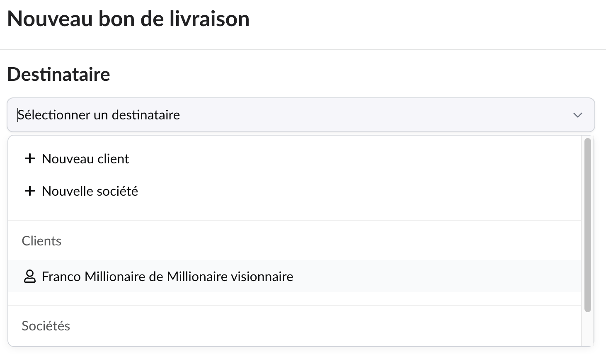
Task: Click the plus icon beside Nouvelle société
Action: point(29,191)
